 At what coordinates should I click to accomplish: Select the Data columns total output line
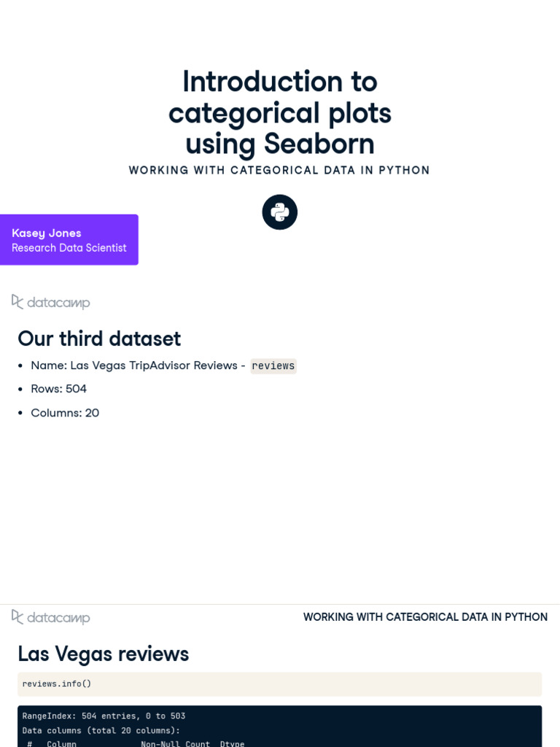(x=101, y=730)
